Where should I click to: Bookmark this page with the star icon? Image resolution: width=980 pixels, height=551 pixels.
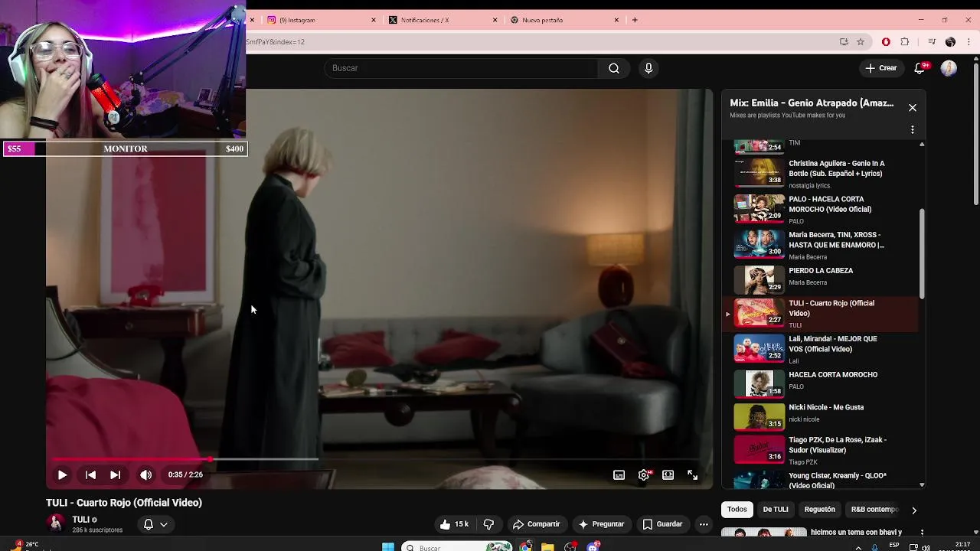(x=861, y=42)
